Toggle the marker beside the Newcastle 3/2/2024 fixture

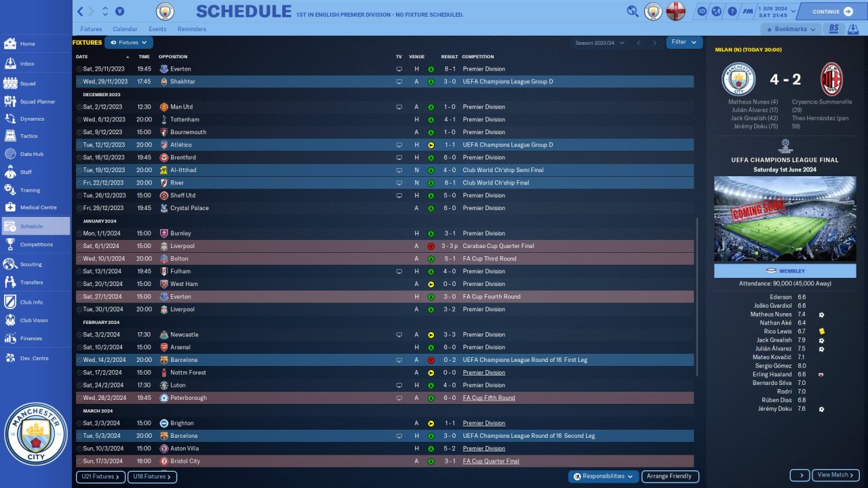79,335
